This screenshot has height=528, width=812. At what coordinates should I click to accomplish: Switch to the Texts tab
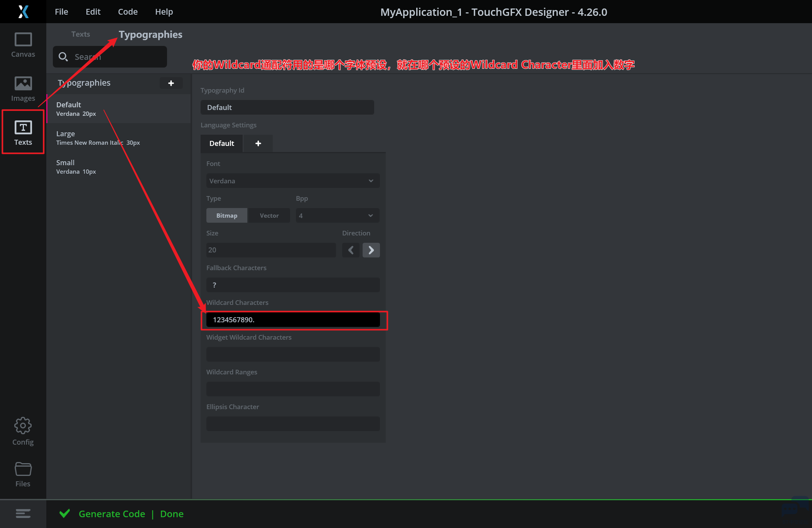[x=81, y=34]
